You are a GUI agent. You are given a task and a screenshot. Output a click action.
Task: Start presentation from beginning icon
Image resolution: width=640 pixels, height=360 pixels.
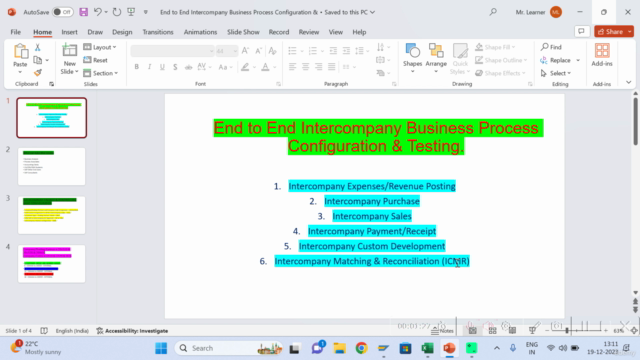coord(131,12)
